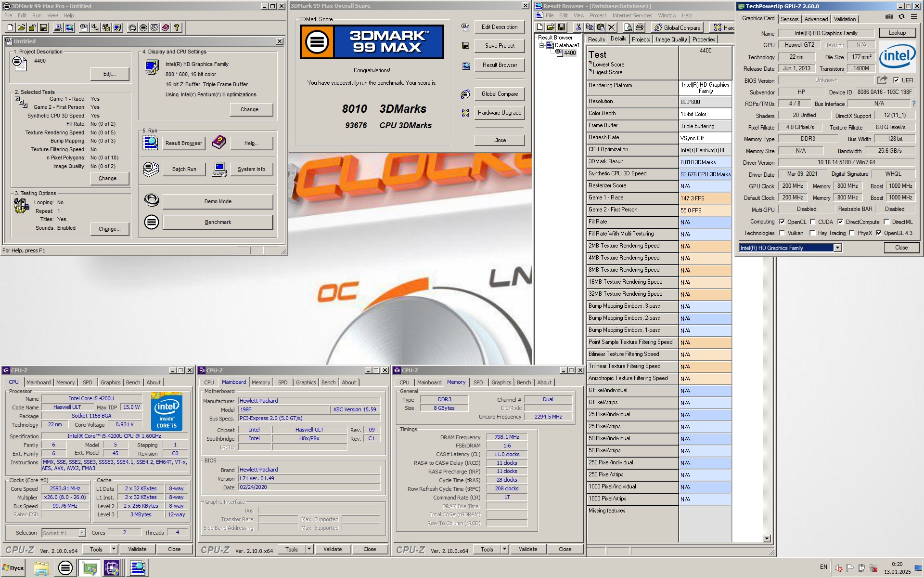Toggle Ray Tracing checkbox in GPU-Z
Viewport: 924px width, 578px height.
pyautogui.click(x=812, y=233)
